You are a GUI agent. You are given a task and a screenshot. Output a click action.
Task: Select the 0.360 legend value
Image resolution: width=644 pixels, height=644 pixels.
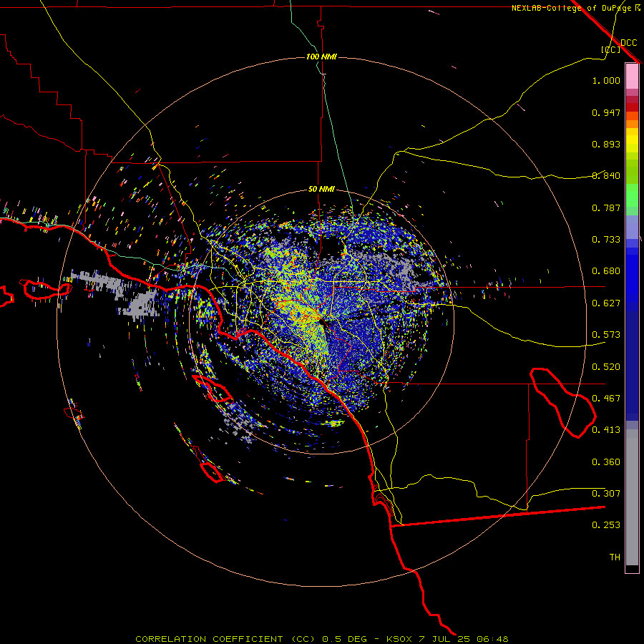[x=606, y=462]
